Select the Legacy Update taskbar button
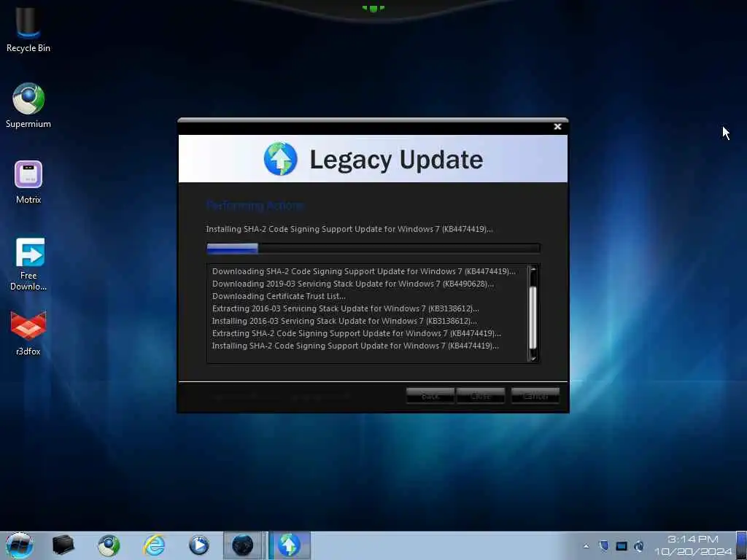The height and width of the screenshot is (560, 747). tap(289, 545)
